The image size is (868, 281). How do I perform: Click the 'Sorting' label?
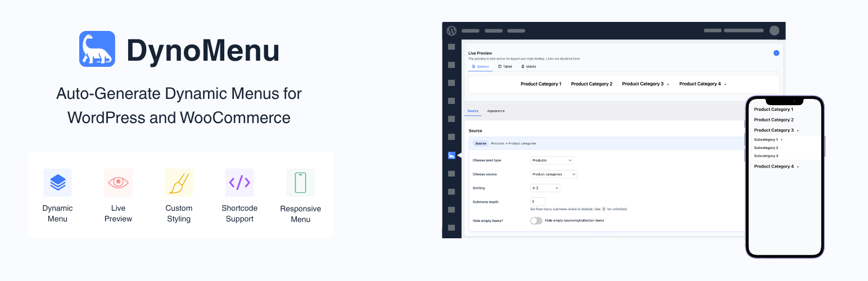(478, 188)
